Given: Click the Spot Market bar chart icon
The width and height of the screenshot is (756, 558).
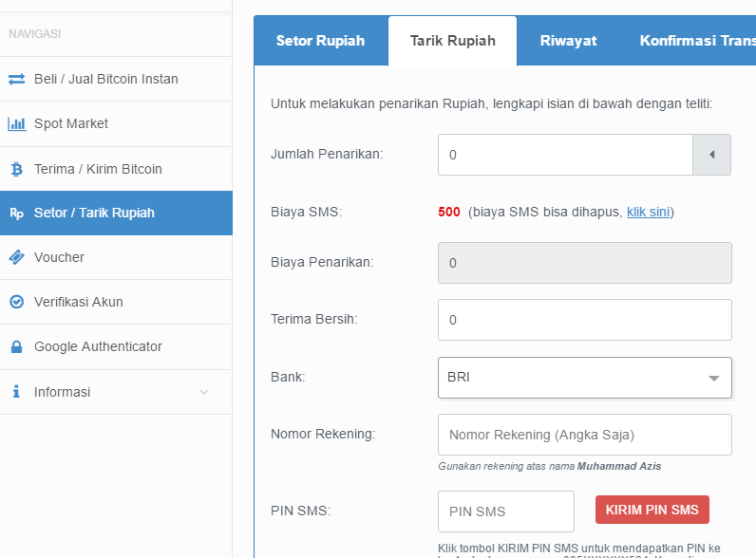Looking at the screenshot, I should (16, 123).
